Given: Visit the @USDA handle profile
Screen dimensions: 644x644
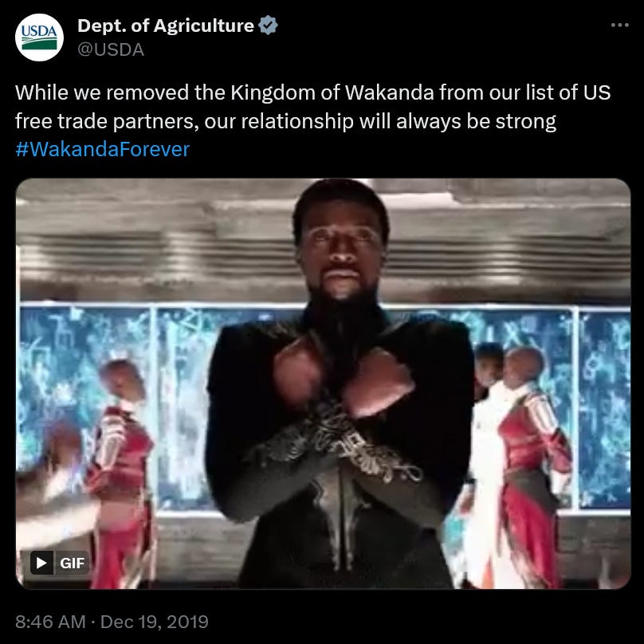Looking at the screenshot, I should click(111, 49).
